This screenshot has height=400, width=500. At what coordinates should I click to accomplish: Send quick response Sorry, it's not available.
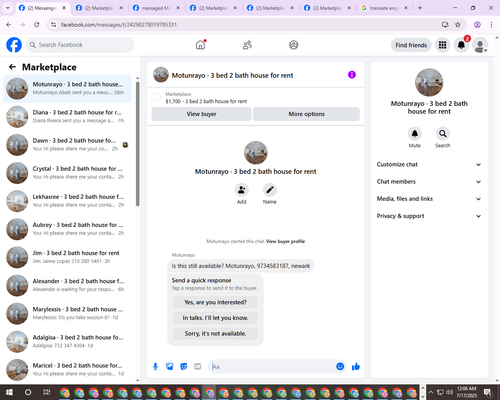(215, 333)
